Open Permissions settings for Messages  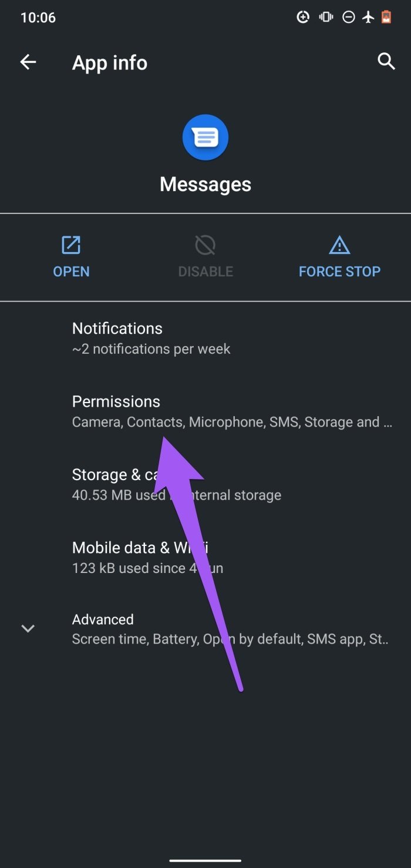pos(116,401)
